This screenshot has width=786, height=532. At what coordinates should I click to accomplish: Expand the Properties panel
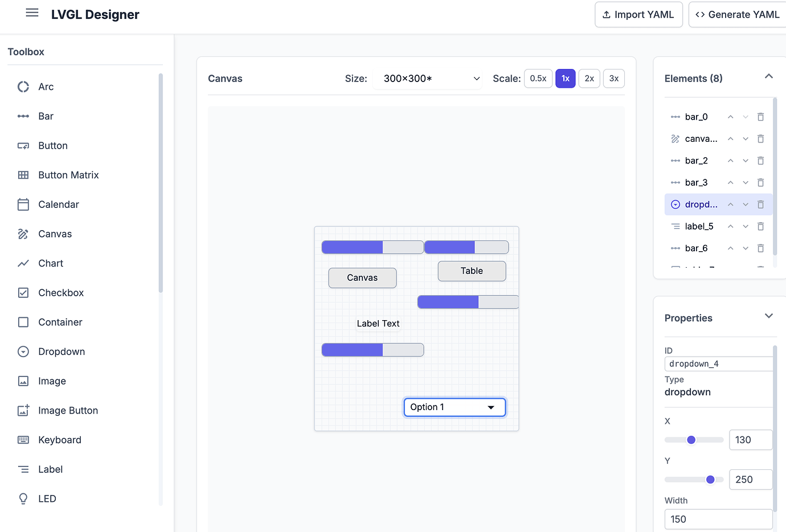(x=769, y=316)
